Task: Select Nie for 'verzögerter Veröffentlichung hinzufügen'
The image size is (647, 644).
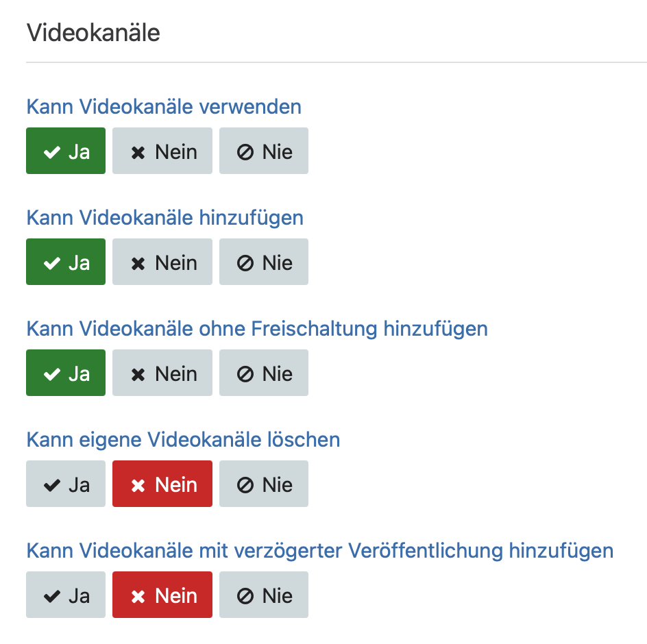Action: (x=264, y=595)
